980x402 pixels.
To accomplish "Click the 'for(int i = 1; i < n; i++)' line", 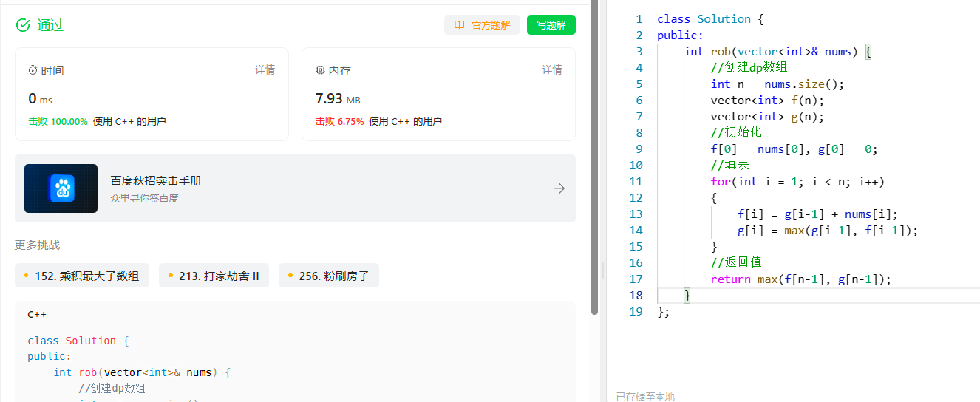I will click(x=797, y=182).
